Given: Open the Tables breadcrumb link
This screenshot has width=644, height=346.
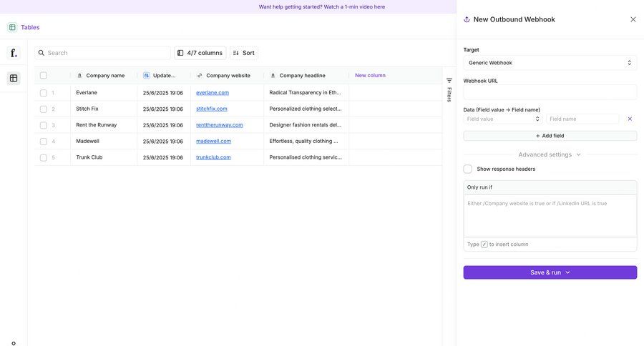Looking at the screenshot, I should coord(30,27).
